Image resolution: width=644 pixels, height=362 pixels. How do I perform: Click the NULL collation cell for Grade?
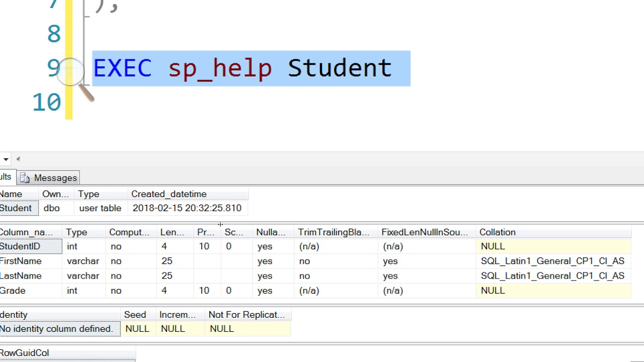coord(553,291)
